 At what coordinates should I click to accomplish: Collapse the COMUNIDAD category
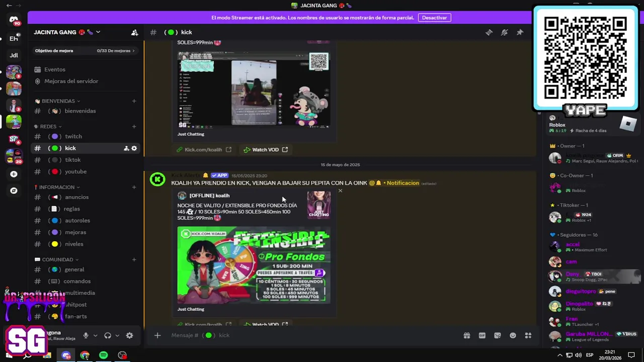57,259
